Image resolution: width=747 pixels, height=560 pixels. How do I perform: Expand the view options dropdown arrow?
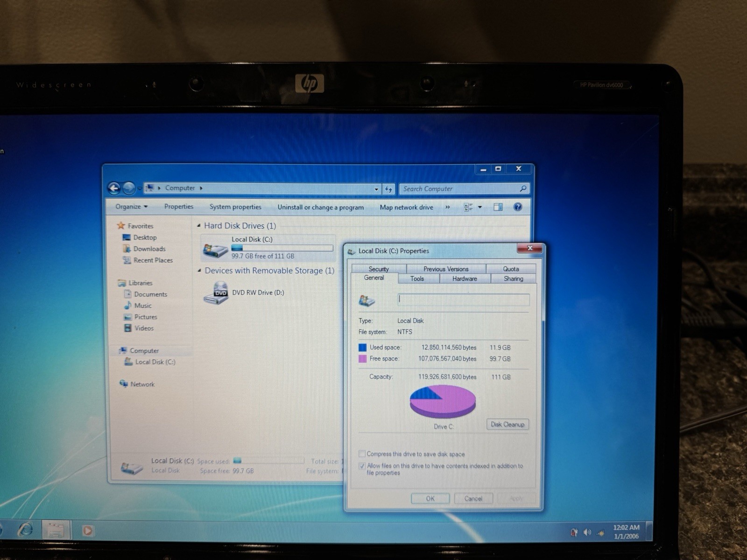(x=480, y=207)
